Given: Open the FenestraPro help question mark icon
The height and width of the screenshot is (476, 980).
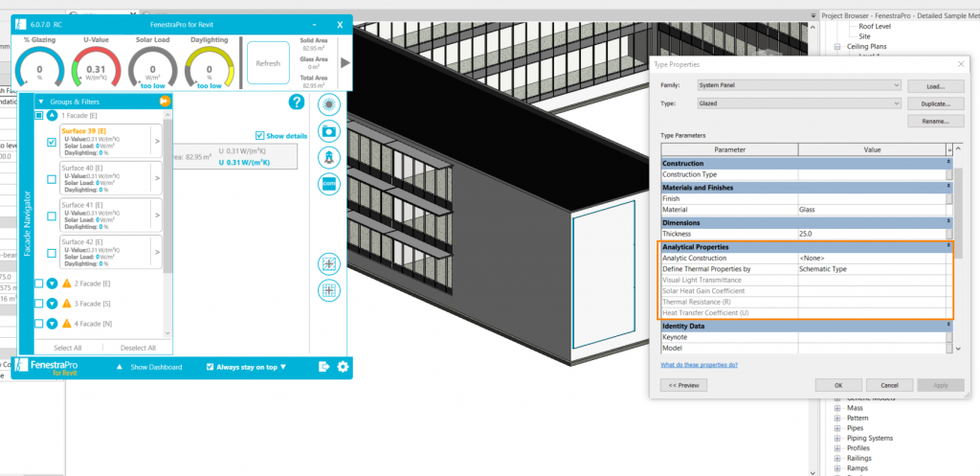Looking at the screenshot, I should coord(297,102).
